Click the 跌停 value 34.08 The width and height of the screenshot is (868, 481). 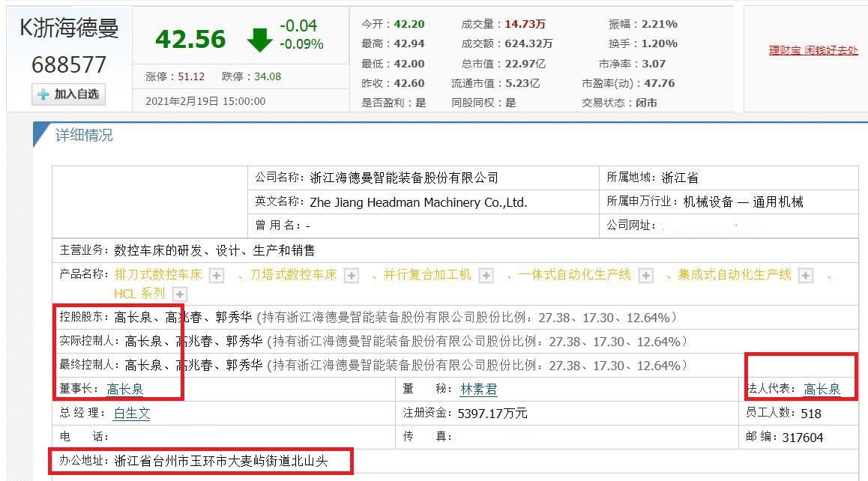[268, 76]
